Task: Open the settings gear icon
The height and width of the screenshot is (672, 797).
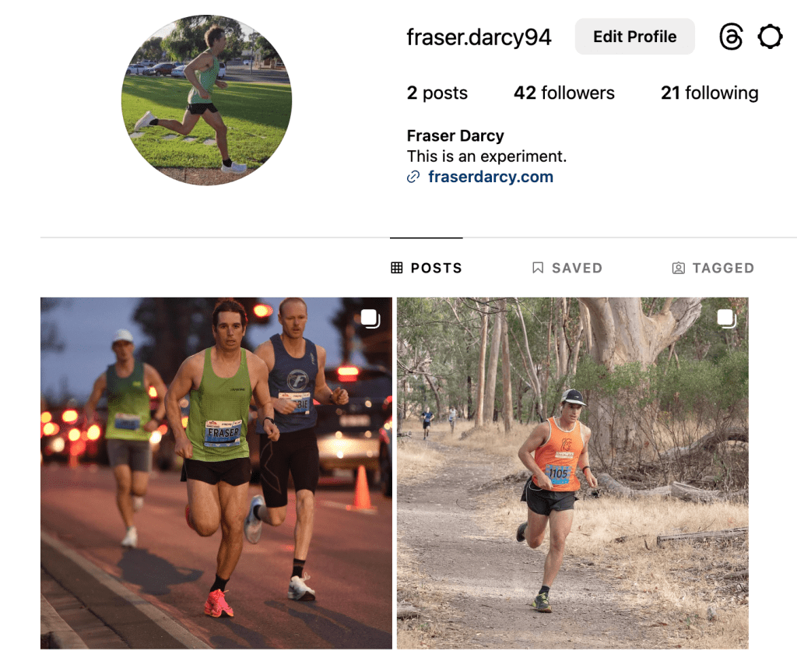Action: point(770,37)
